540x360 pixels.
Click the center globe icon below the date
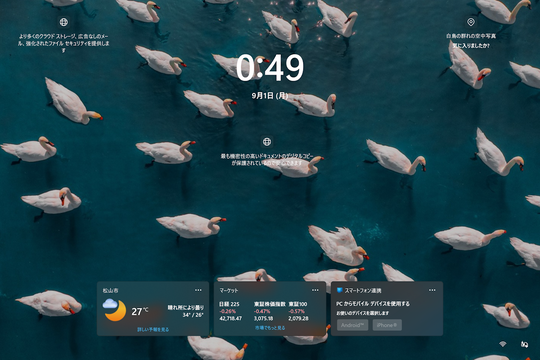[267, 142]
